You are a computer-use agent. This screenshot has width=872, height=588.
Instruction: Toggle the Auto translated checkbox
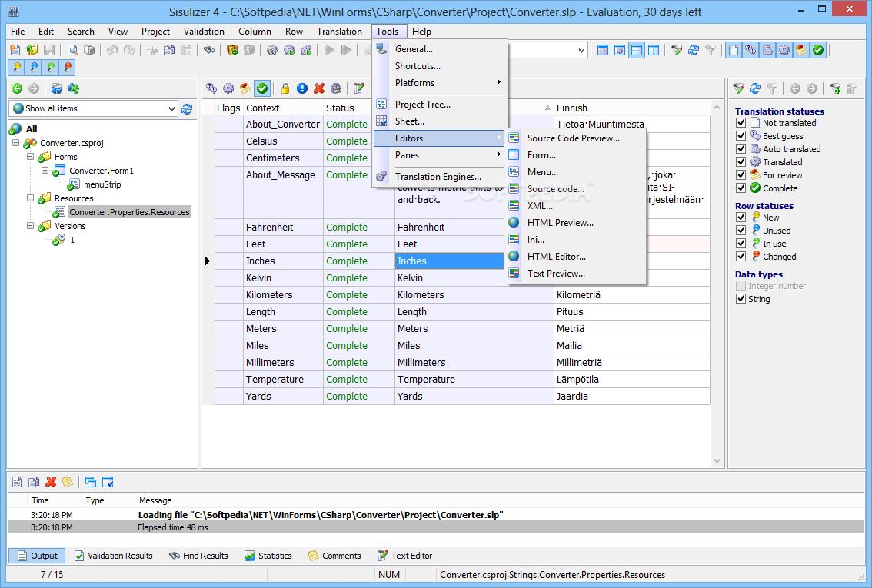(x=741, y=149)
